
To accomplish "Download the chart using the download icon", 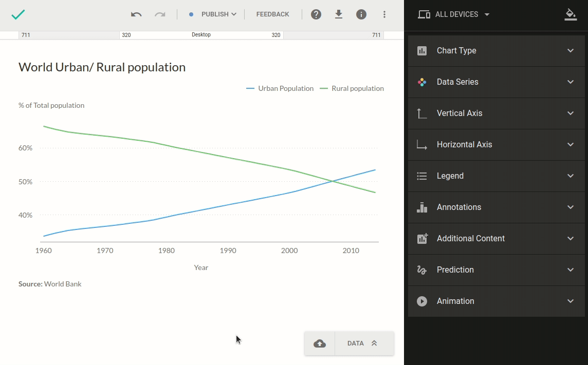I will tap(339, 14).
